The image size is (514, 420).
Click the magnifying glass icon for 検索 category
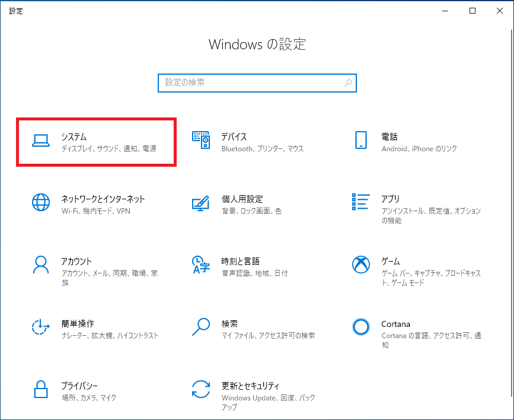point(200,327)
